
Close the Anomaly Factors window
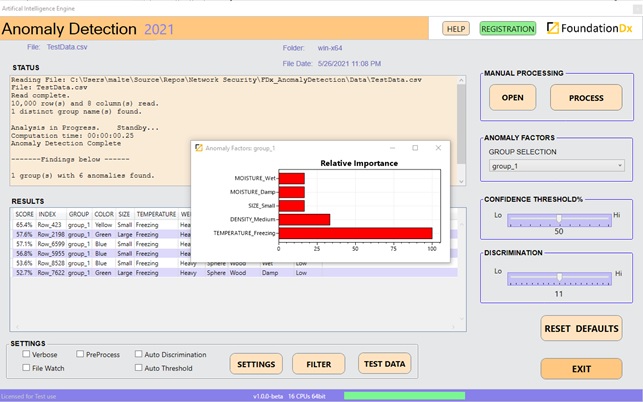tap(438, 148)
